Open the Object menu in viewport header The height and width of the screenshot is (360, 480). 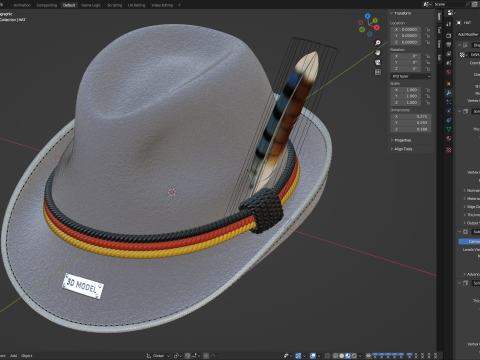[x=27, y=356]
